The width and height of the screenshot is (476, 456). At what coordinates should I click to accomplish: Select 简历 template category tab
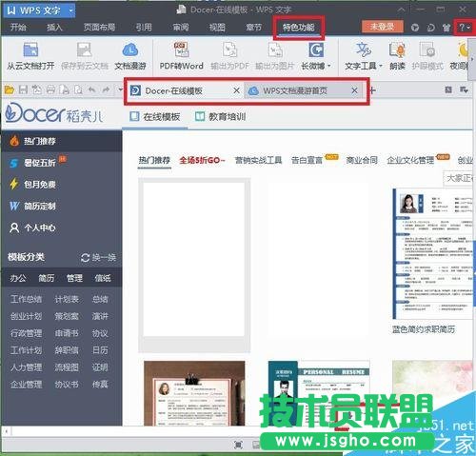(x=47, y=278)
